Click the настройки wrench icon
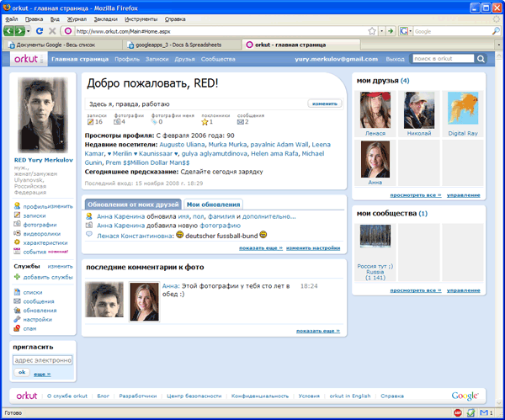The height and width of the screenshot is (420, 505). tap(17, 319)
